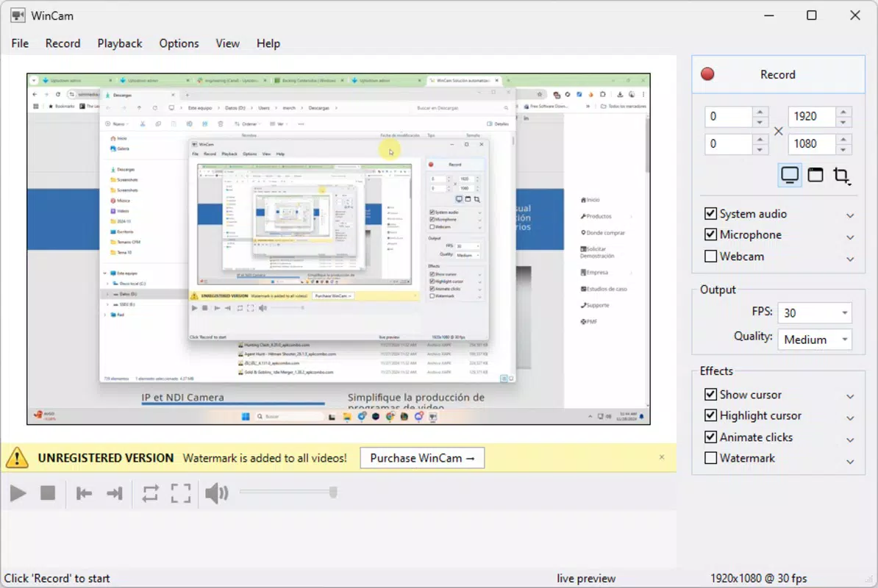
Task: Dismiss the unregistered version banner
Action: (662, 457)
